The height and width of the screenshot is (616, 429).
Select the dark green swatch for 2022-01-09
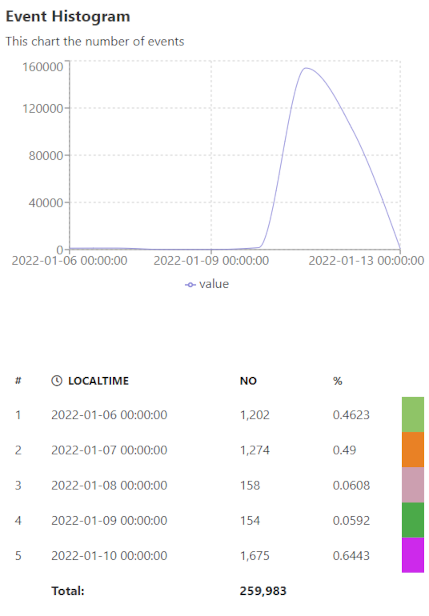coord(413,520)
